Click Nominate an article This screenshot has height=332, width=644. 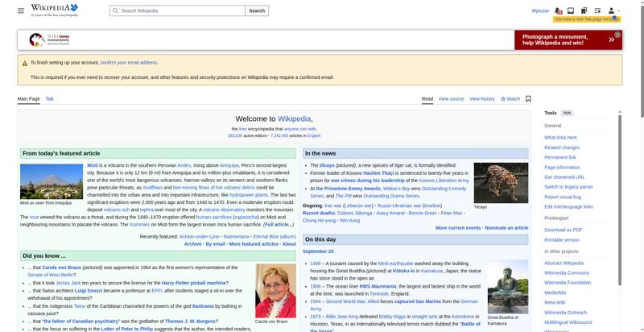point(506,227)
